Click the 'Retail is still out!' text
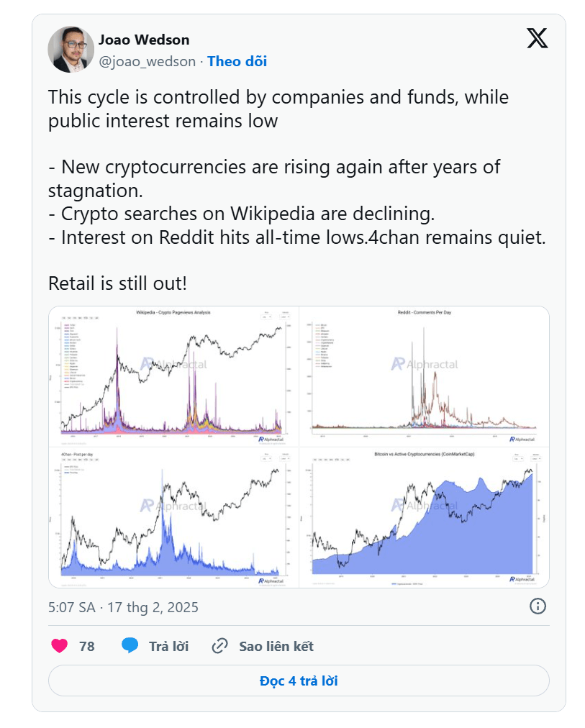Image resolution: width=585 pixels, height=728 pixels. click(x=117, y=283)
